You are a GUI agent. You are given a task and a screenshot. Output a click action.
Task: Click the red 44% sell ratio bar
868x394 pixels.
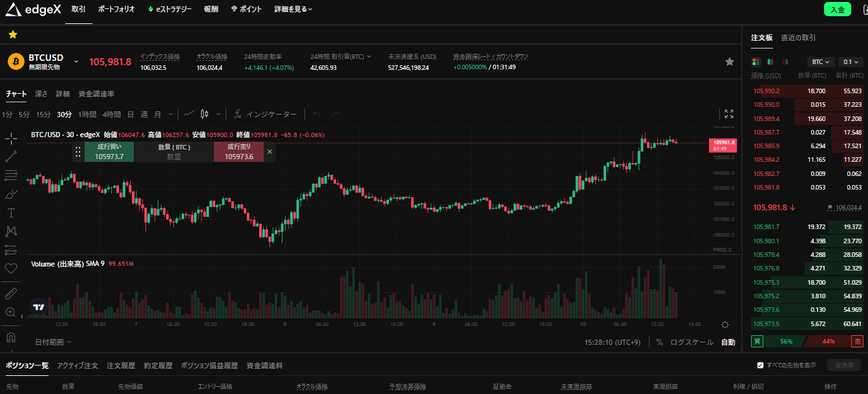pos(828,341)
